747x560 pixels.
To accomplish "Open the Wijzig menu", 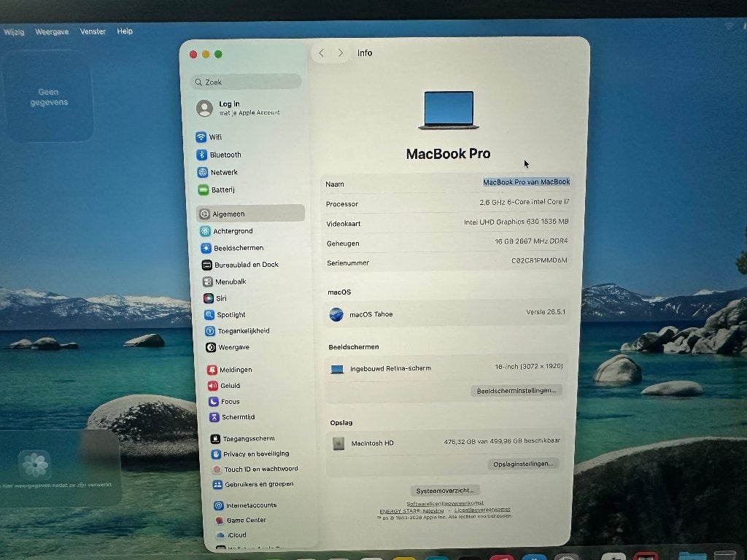I will 14,32.
